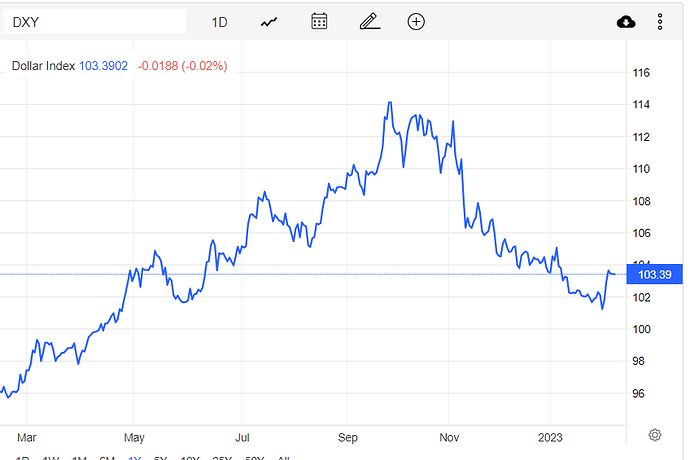Download chart data via cloud icon
The height and width of the screenshot is (460, 690).
[626, 22]
